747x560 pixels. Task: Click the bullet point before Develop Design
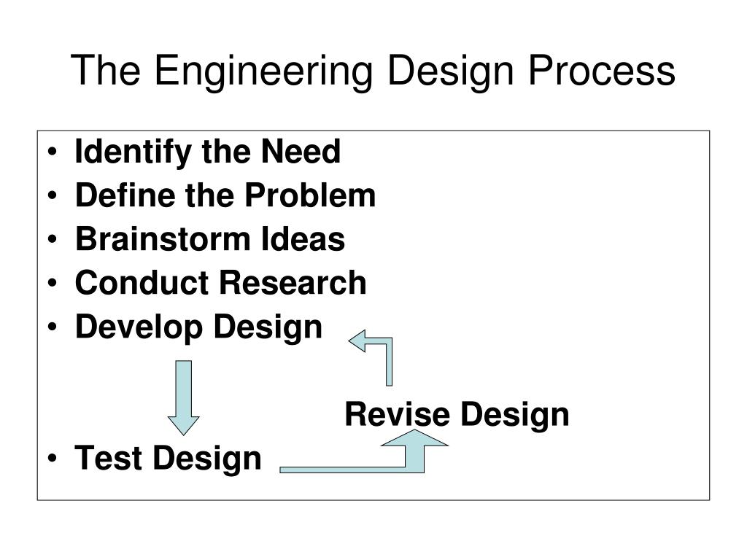53,327
